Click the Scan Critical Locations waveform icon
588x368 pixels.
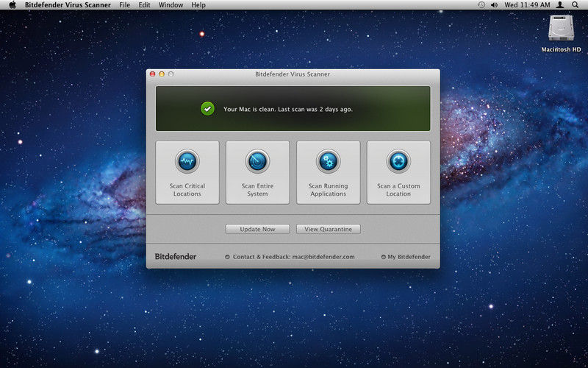[187, 161]
